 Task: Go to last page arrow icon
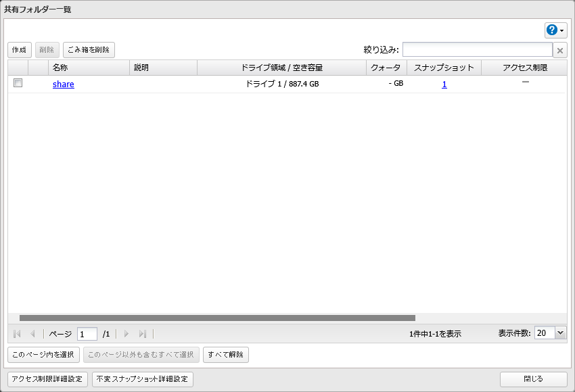coord(143,334)
